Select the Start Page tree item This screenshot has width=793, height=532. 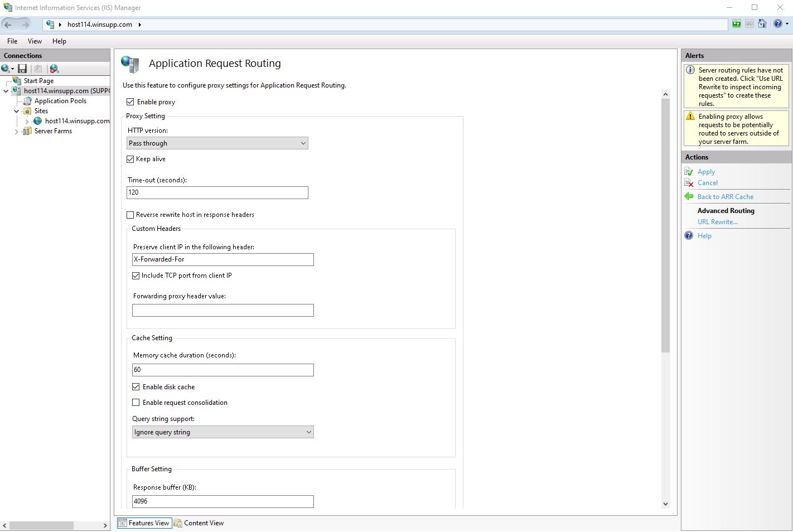click(38, 81)
